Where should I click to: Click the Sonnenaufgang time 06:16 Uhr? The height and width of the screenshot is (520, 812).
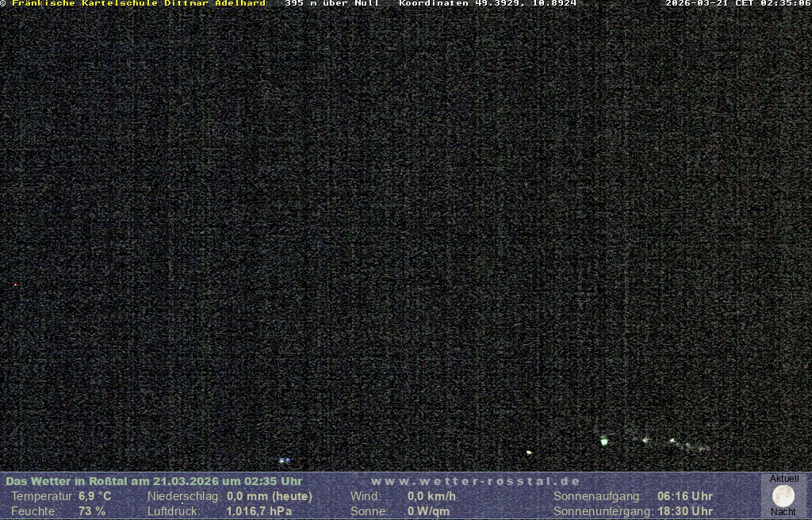pos(684,496)
